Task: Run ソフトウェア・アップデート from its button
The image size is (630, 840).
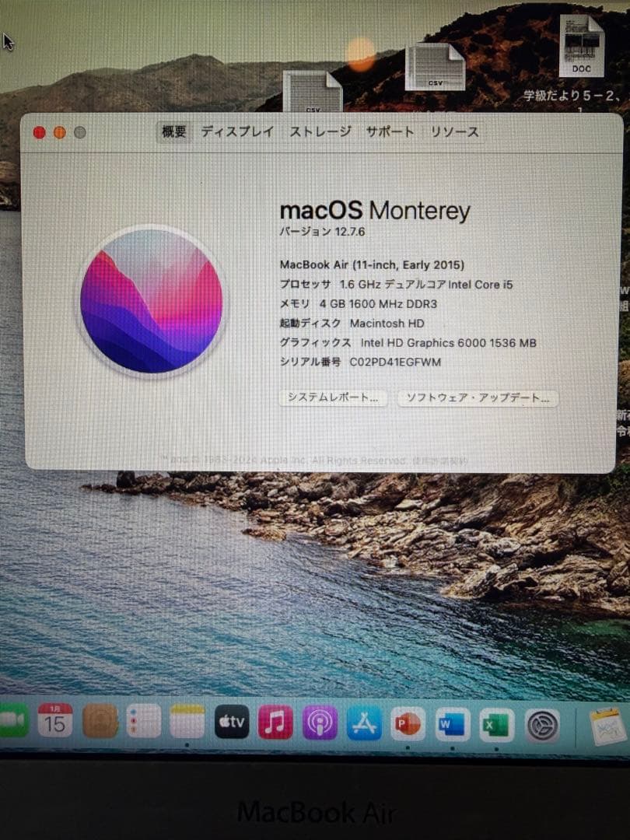Action: [475, 398]
